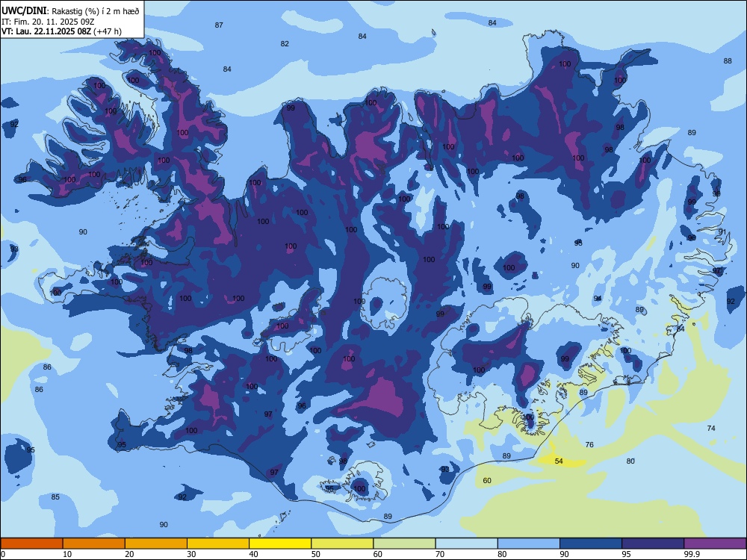Viewport: 747px width, 560px height.
Task: Click the 'UWC/DINI' title text
Action: 24,10
